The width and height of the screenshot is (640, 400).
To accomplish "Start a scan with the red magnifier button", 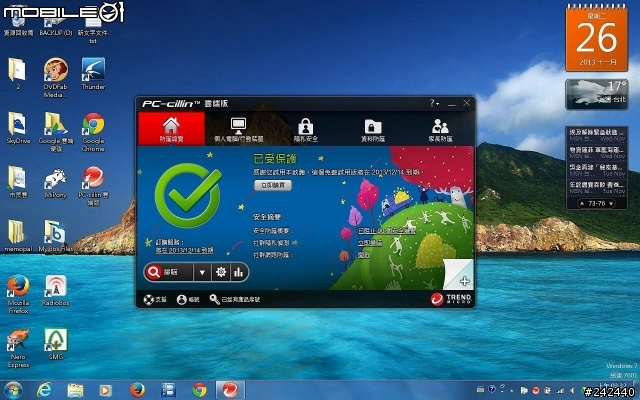I will click(168, 272).
